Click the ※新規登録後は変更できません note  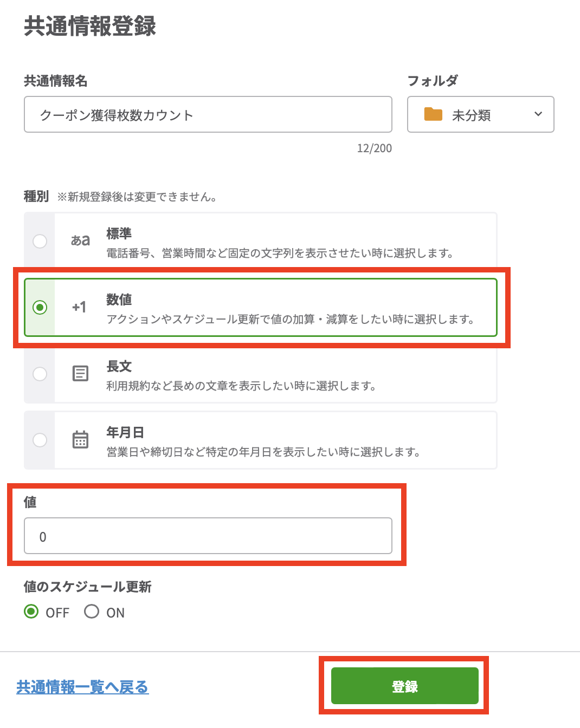coord(137,197)
